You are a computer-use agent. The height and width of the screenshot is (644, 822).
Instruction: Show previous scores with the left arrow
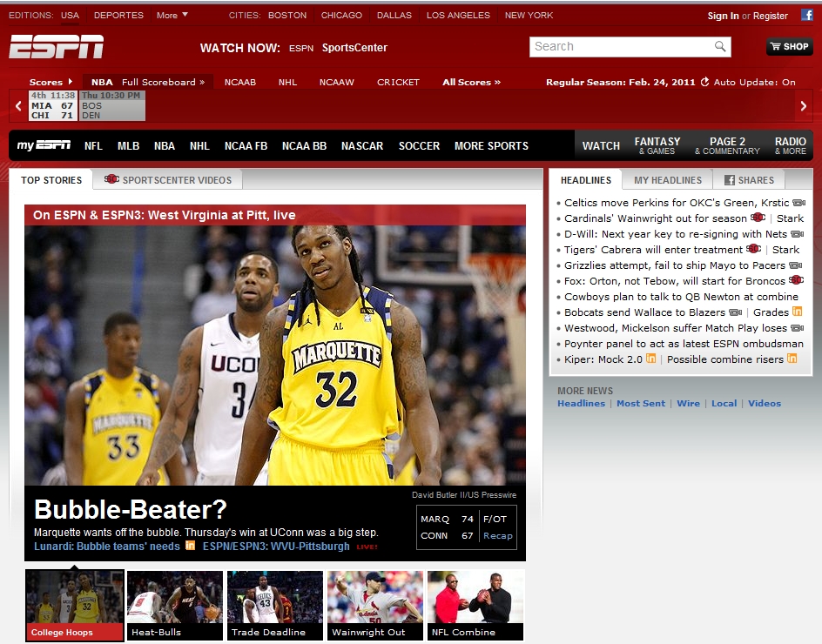tap(18, 106)
